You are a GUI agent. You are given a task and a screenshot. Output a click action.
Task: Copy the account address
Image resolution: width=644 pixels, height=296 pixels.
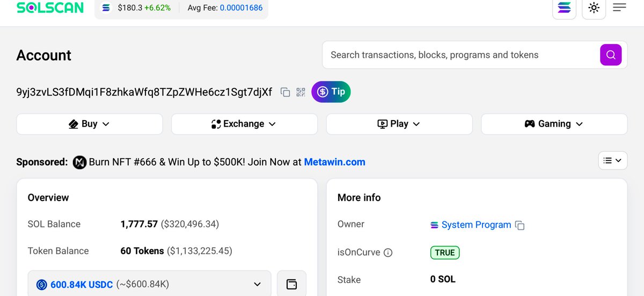[x=286, y=92]
